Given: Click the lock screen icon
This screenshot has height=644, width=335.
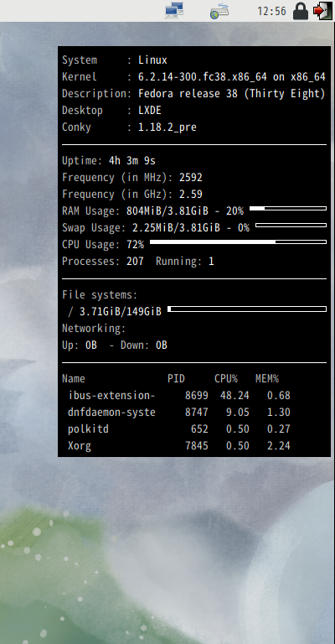Looking at the screenshot, I should (x=300, y=11).
